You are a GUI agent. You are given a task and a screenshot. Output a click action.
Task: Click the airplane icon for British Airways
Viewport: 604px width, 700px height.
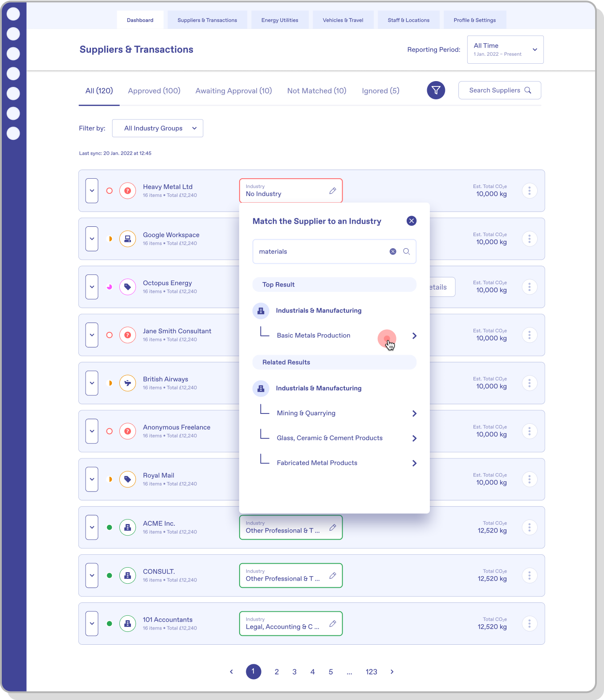127,383
